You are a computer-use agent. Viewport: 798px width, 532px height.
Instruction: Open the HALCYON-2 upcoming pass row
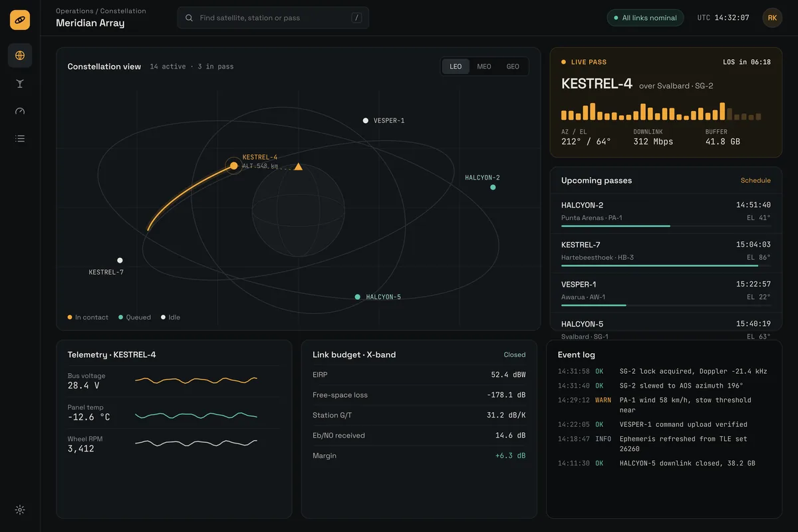tap(666, 213)
